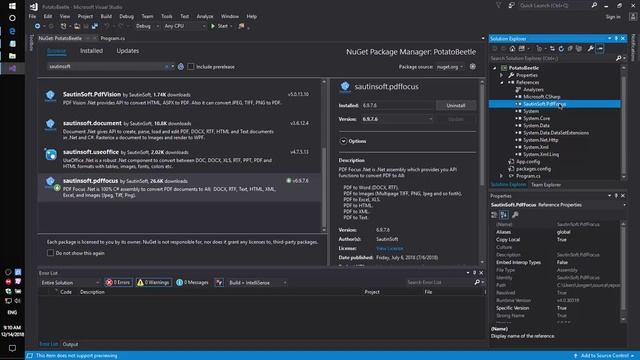Screen dimensions: 640x360
Task: Click the Property Pages wrench icon
Action: pos(515,215)
